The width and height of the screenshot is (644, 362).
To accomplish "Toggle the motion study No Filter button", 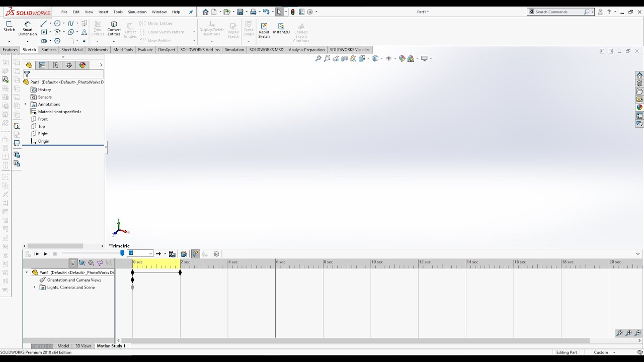I will coord(73,262).
